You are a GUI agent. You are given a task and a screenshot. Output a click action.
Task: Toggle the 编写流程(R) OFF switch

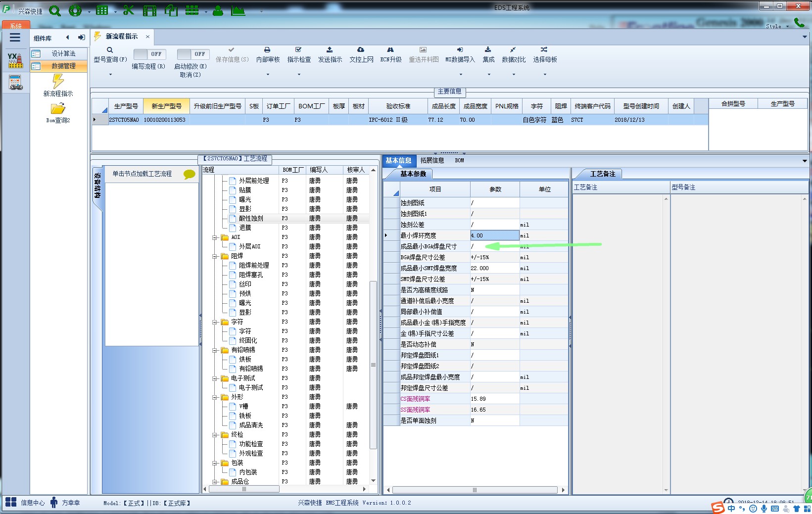pos(149,54)
